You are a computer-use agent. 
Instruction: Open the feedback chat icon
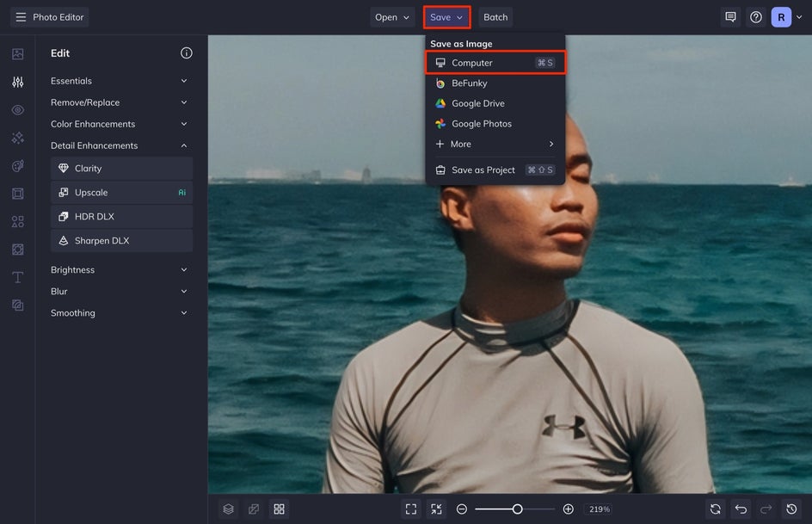[730, 17]
